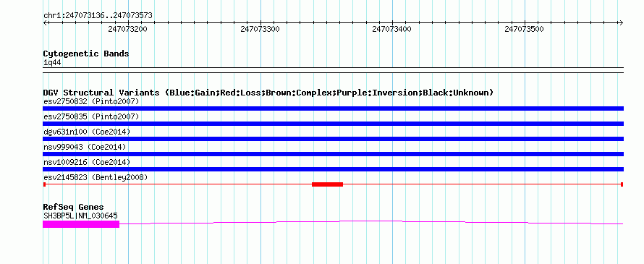Click blue gain bar under dgv631n100
Viewport: 644px width, 264px height.
[333, 139]
